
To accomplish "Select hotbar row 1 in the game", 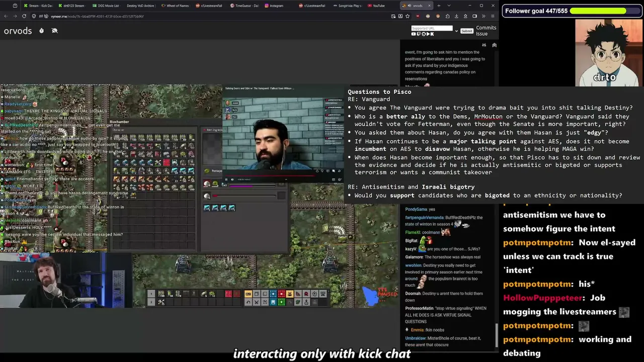I will [x=151, y=294].
